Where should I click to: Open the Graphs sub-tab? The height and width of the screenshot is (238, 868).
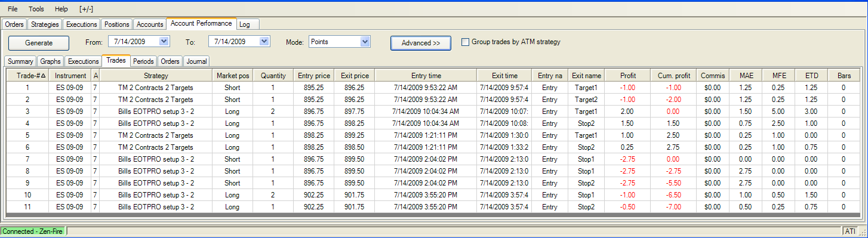click(51, 61)
